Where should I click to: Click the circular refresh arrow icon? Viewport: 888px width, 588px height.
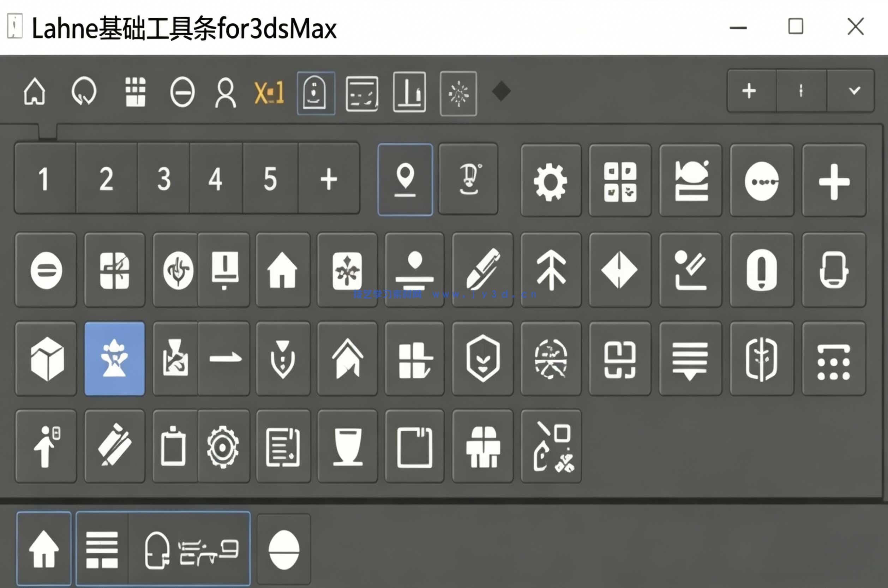pos(84,91)
